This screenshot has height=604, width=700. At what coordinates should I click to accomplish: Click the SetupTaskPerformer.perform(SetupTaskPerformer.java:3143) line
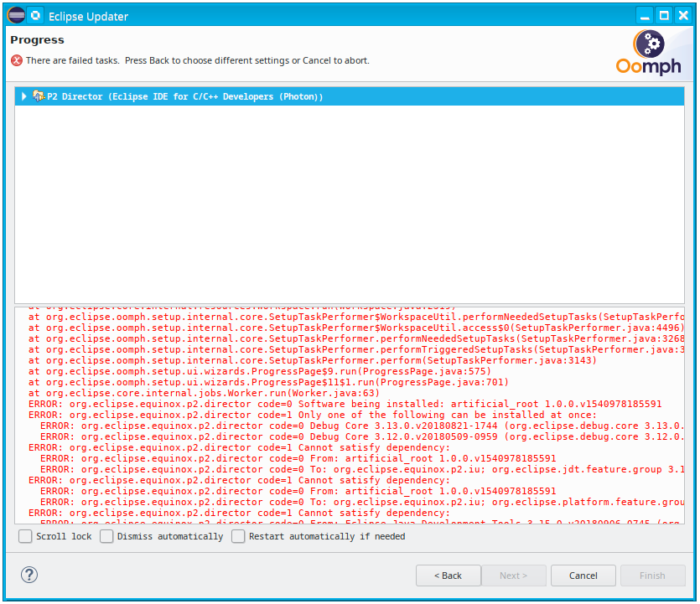pos(313,360)
